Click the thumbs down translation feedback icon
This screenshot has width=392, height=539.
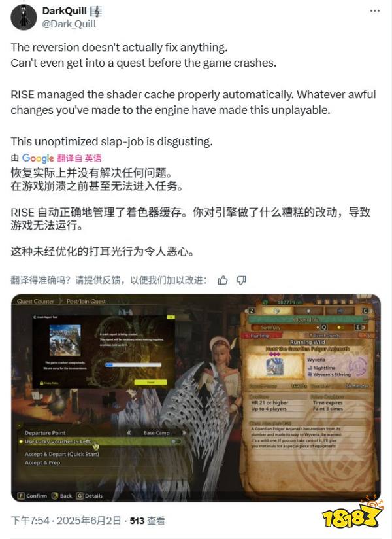click(x=241, y=281)
